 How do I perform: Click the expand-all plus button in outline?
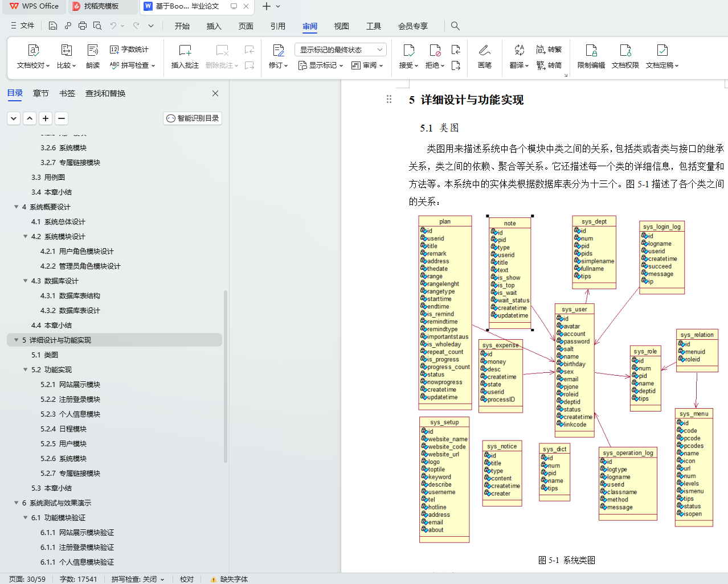pos(46,118)
